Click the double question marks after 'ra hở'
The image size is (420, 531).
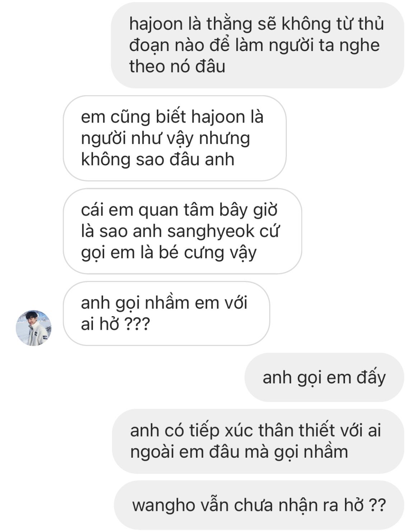point(377,505)
